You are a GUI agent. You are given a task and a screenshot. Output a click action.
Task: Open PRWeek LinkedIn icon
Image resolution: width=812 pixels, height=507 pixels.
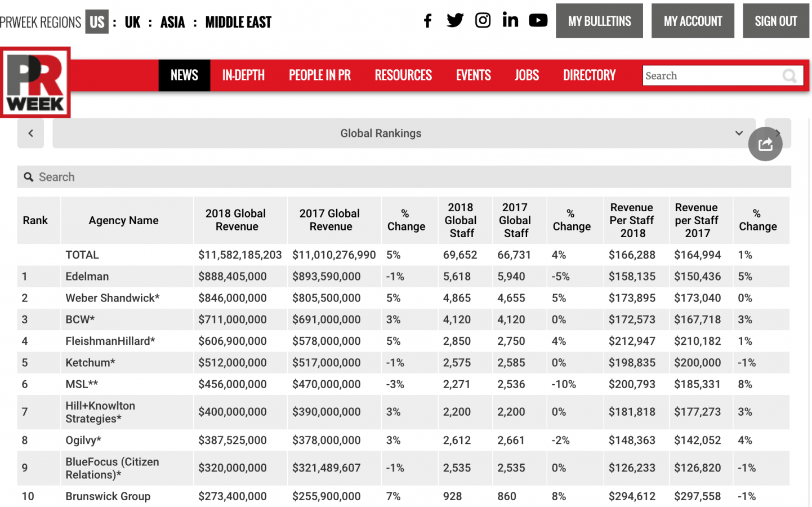point(510,20)
